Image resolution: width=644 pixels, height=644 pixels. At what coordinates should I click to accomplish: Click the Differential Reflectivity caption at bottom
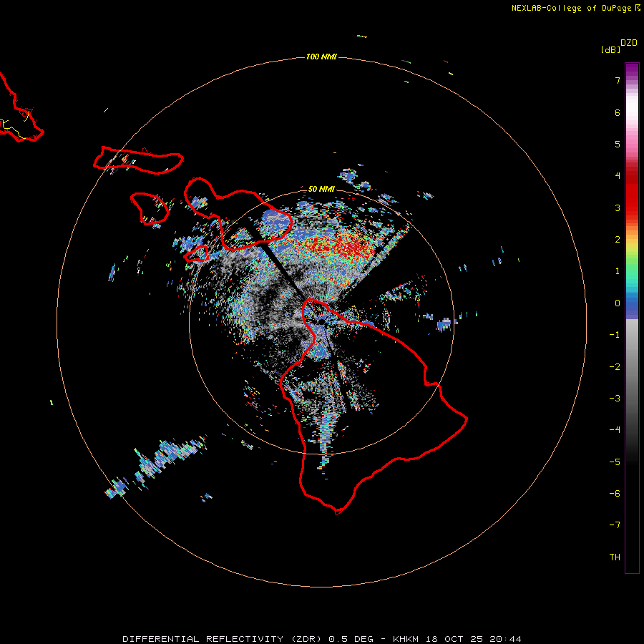tap(322, 639)
